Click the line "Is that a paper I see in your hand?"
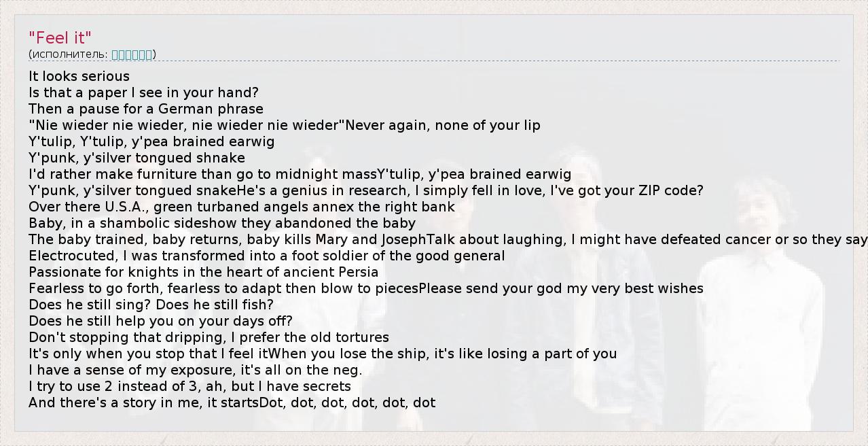 click(x=143, y=92)
